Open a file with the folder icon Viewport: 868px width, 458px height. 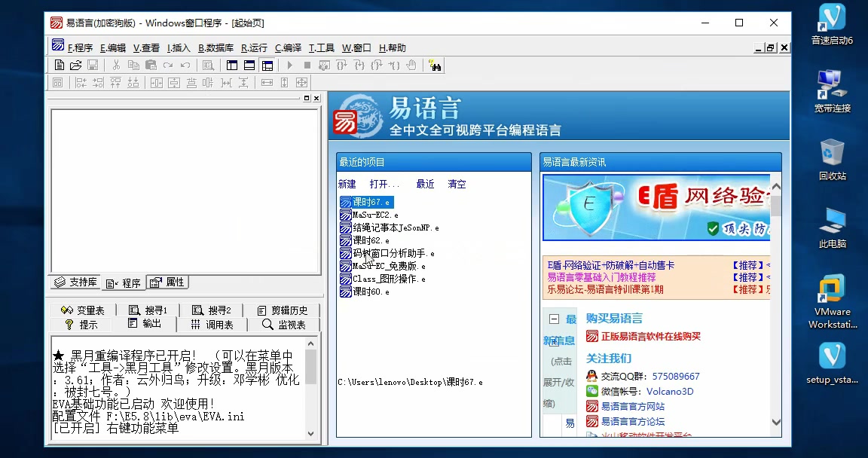point(75,66)
